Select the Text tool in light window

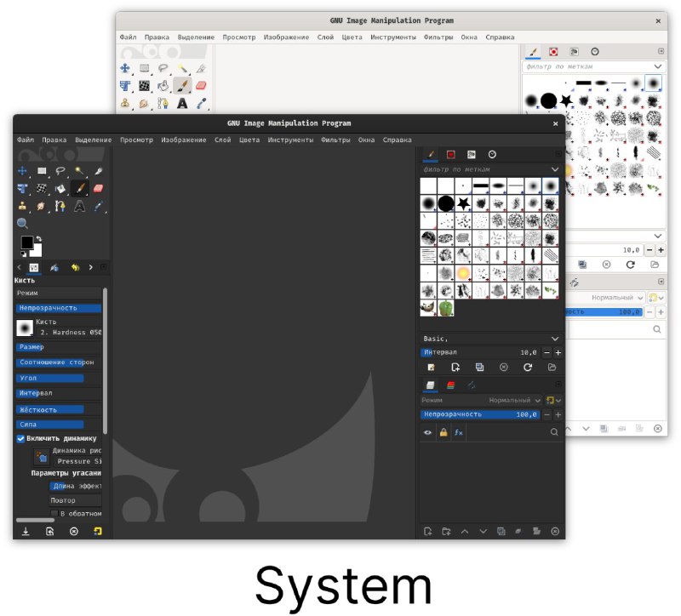182,103
